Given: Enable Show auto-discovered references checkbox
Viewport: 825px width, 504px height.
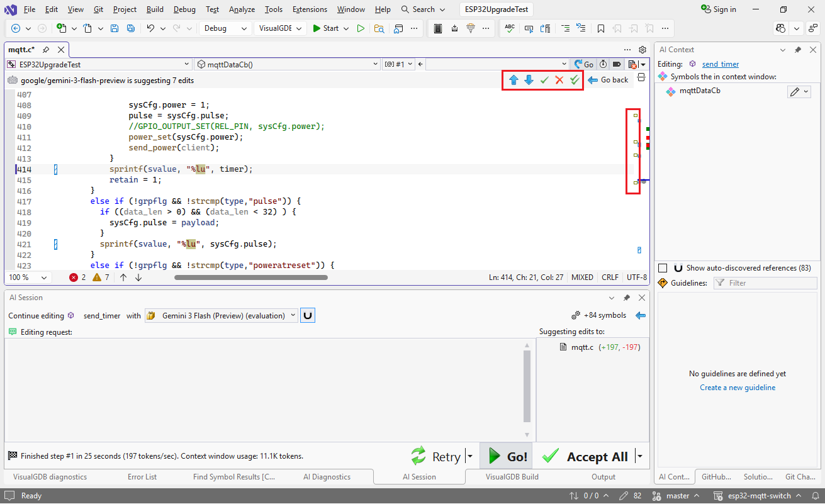Looking at the screenshot, I should 663,268.
